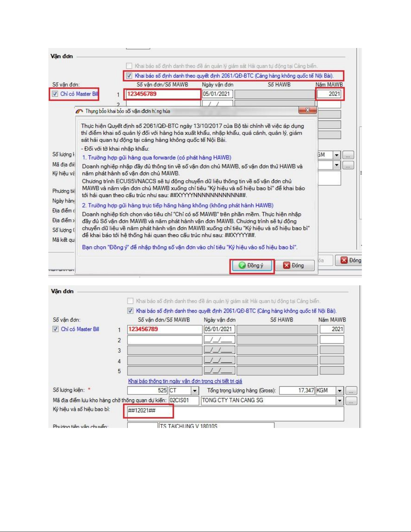The width and height of the screenshot is (411, 532).
Task: Close the dialog with its title-bar X button
Action: [307, 110]
